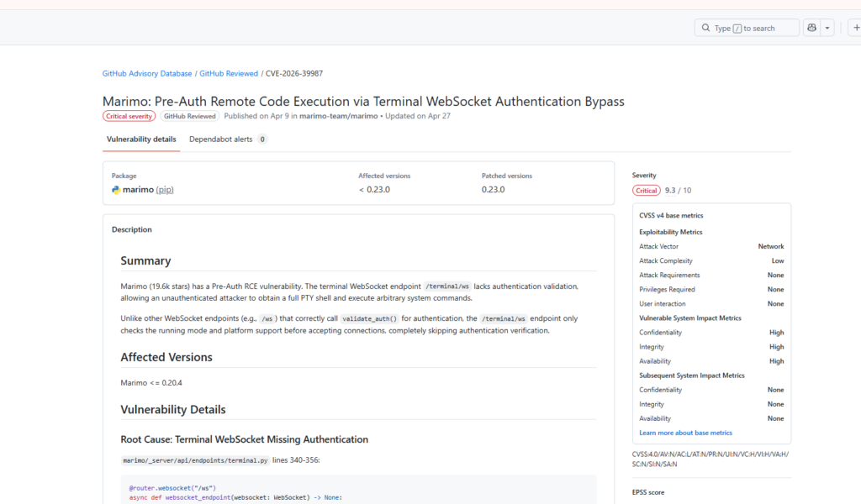Image resolution: width=861 pixels, height=504 pixels.
Task: Click the Vulnerability Details section heading
Action: coord(173,410)
